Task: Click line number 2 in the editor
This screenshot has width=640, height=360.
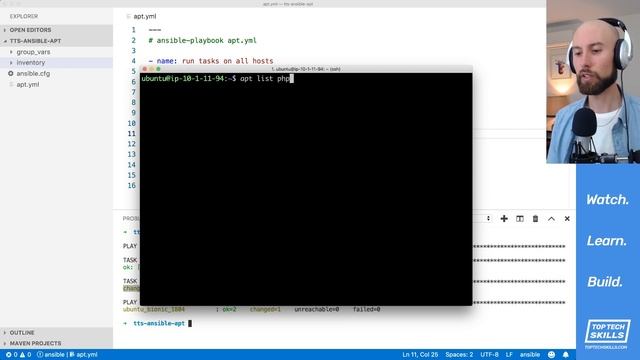Action: [x=133, y=40]
